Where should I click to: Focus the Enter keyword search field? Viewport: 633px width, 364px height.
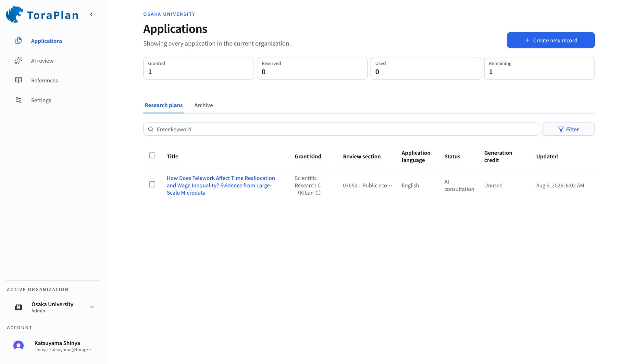coord(341,129)
